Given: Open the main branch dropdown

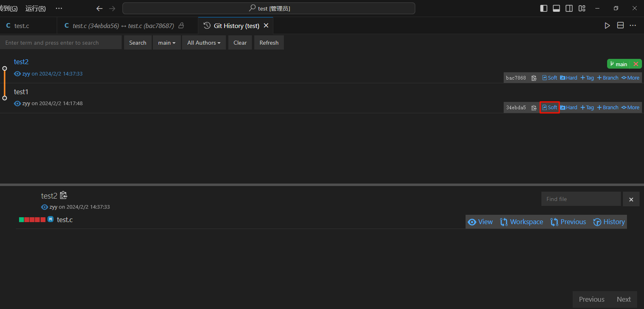Looking at the screenshot, I should click(x=167, y=43).
